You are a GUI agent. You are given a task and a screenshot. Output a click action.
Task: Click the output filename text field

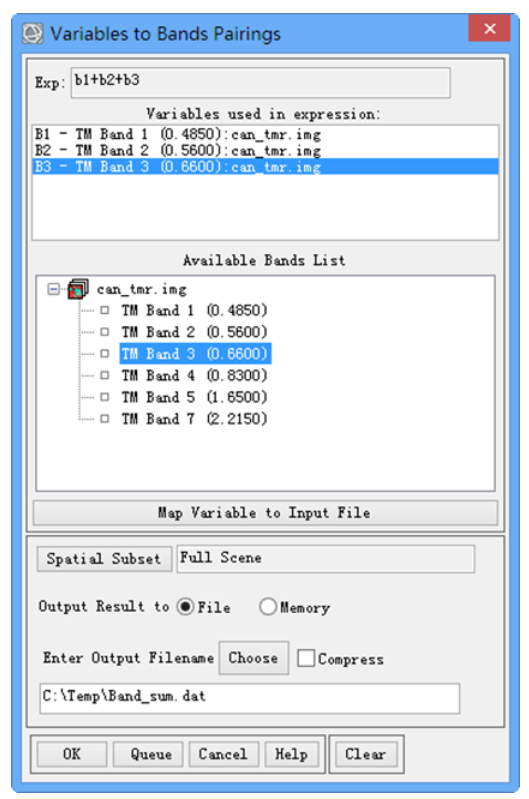(x=250, y=699)
